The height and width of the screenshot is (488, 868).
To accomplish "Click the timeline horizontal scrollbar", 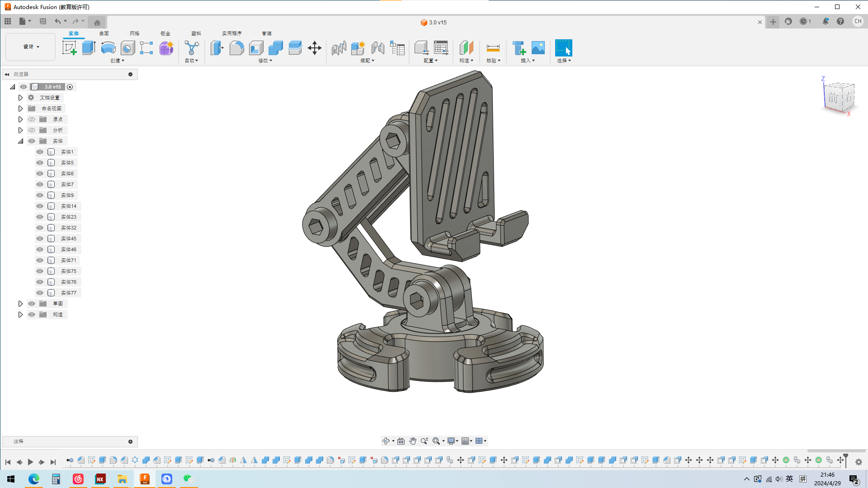I will (836, 451).
